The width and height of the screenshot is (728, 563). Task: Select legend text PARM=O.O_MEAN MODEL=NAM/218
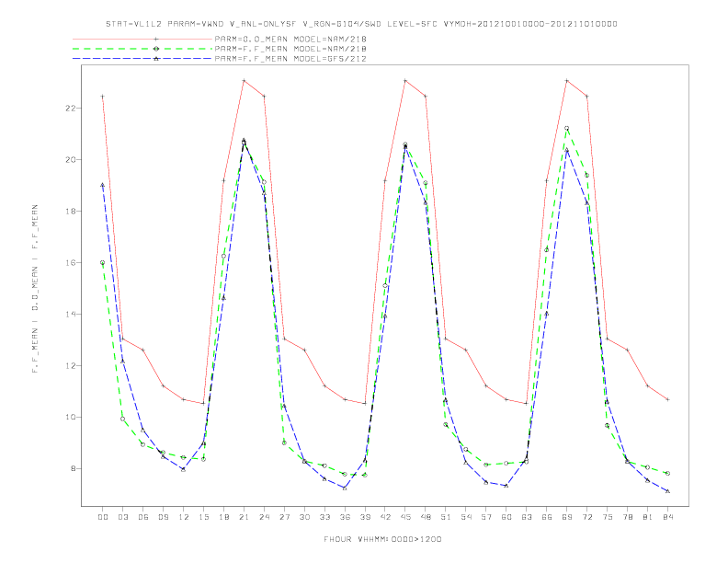[x=290, y=39]
